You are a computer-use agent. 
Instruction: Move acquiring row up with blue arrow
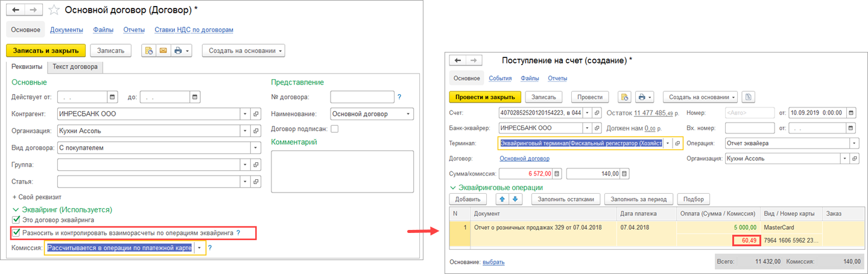(502, 199)
